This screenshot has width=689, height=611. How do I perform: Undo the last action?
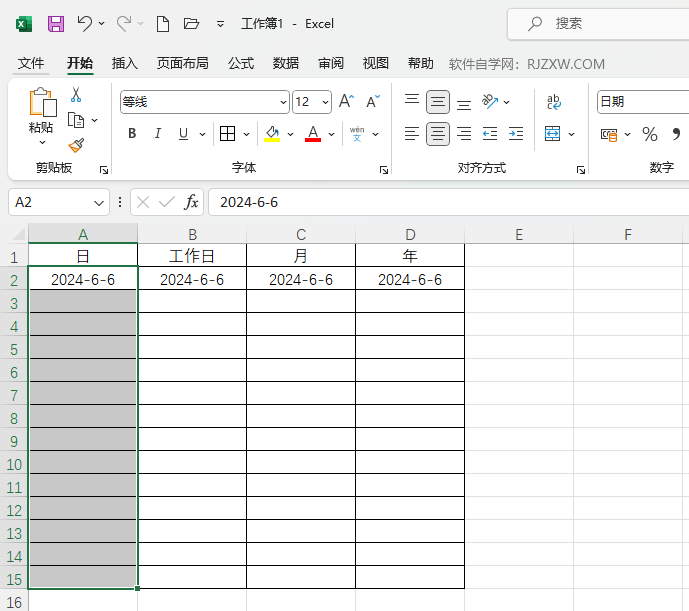pos(84,23)
